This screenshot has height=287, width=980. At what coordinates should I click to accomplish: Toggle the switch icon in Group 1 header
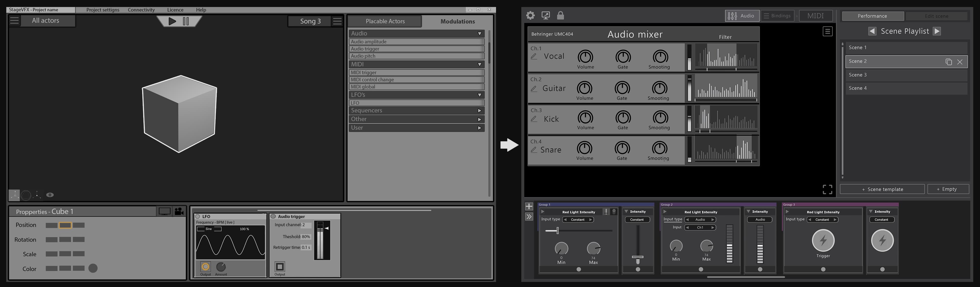(x=614, y=212)
